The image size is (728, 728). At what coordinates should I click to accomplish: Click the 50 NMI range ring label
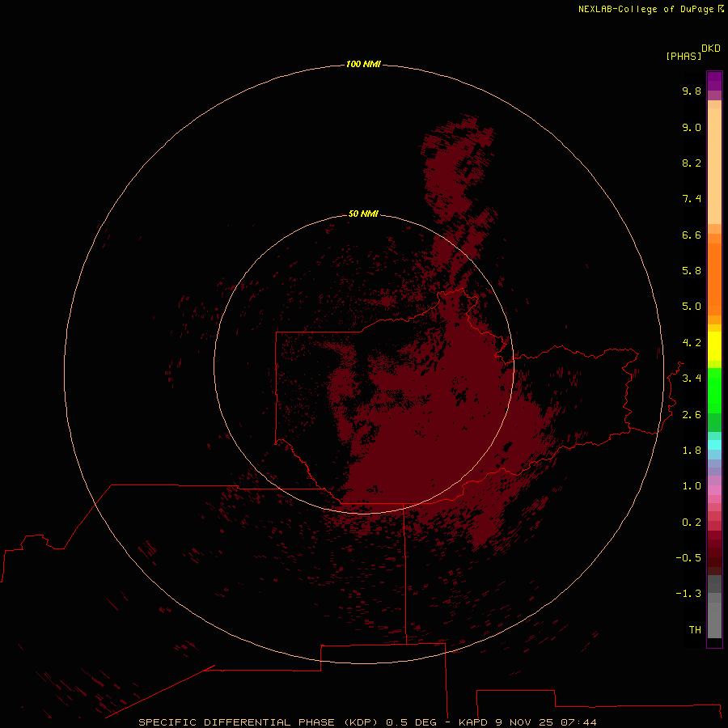(363, 214)
